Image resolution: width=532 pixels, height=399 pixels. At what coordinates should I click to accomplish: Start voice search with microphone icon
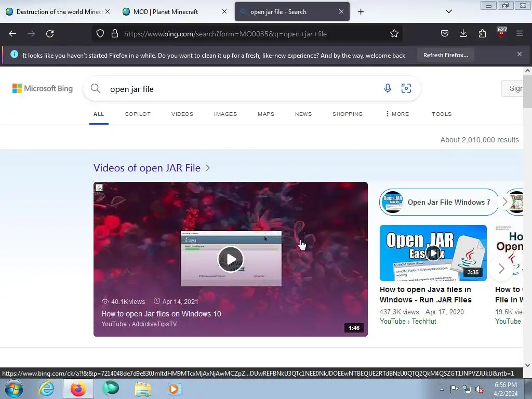point(388,88)
